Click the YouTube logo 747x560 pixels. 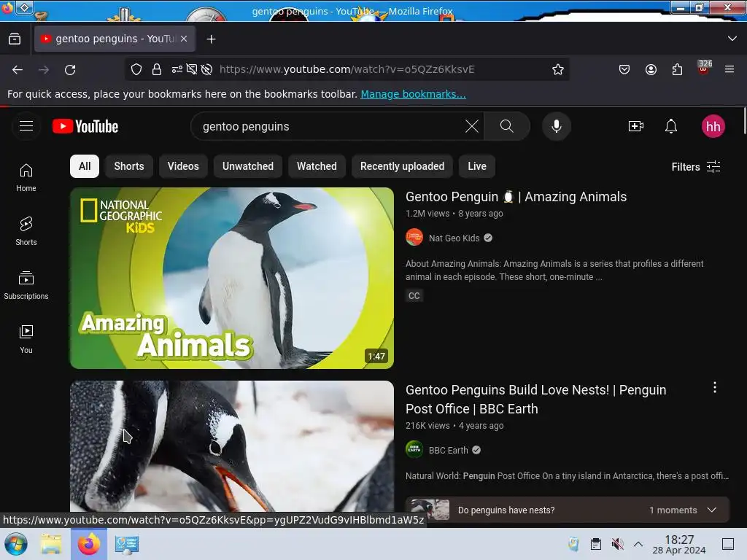[x=85, y=126]
